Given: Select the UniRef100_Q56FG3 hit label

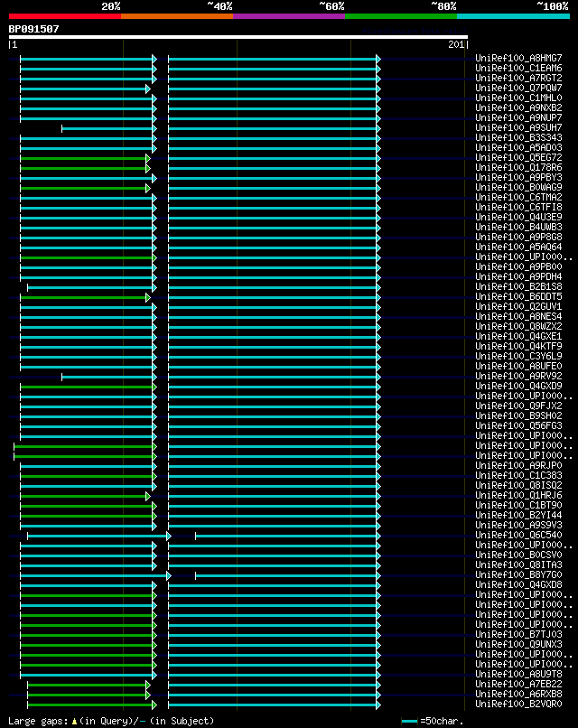Looking at the screenshot, I should pos(518,425).
